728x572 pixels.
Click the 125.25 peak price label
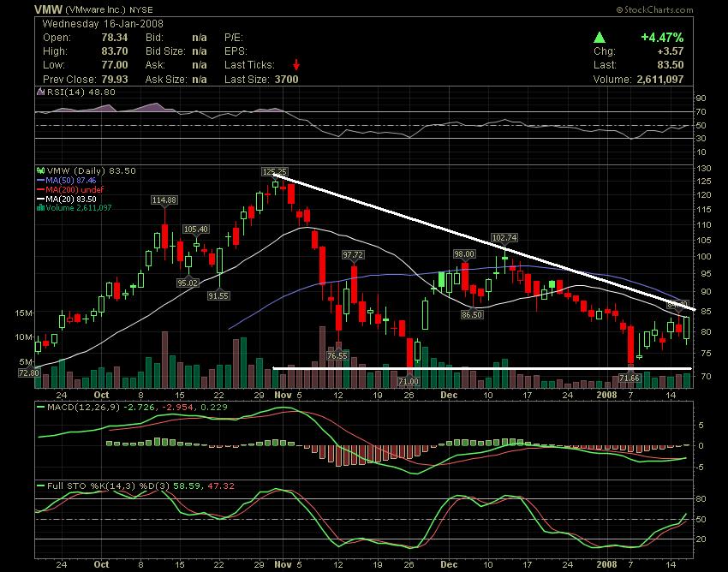pos(274,172)
